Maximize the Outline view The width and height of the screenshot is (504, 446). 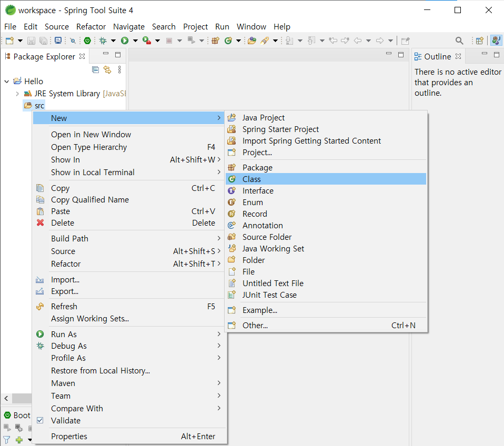pyautogui.click(x=497, y=55)
